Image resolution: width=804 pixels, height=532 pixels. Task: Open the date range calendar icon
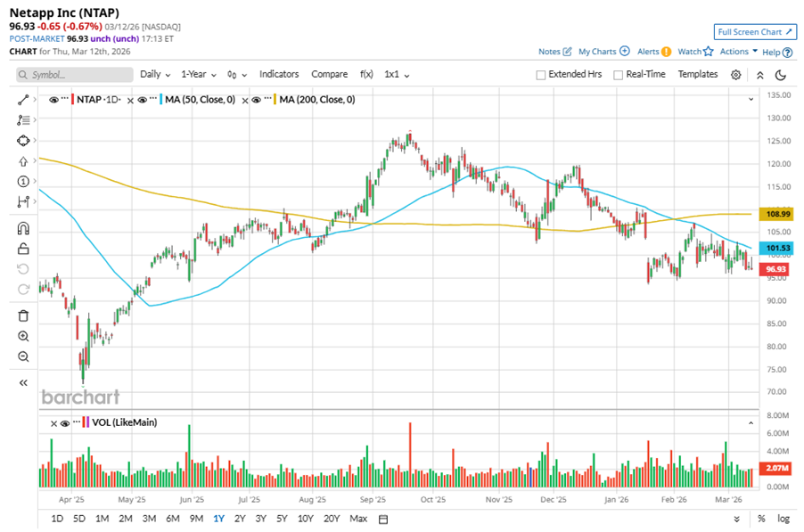coord(383,519)
